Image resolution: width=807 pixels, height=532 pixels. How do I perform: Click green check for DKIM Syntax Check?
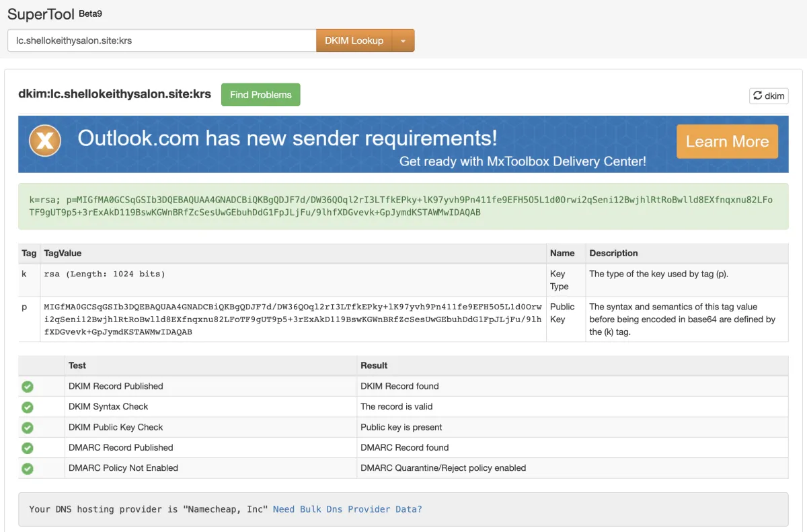pos(28,407)
